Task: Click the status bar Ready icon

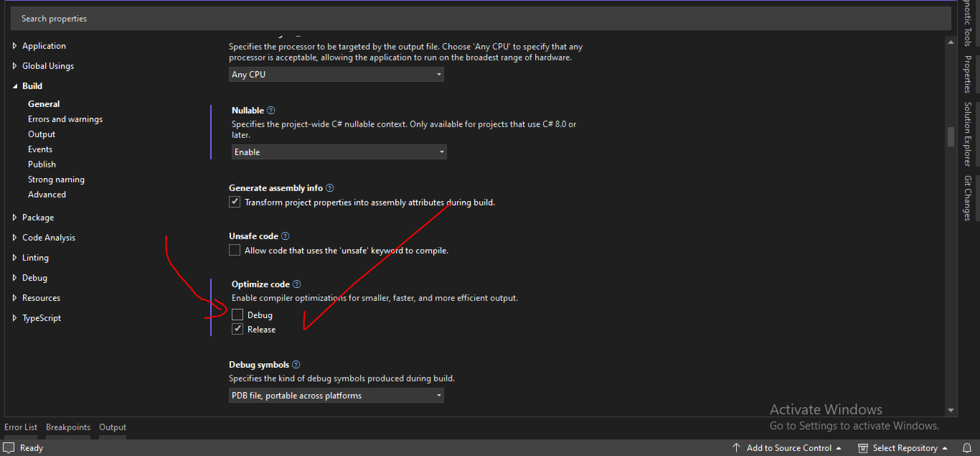Action: (9, 447)
